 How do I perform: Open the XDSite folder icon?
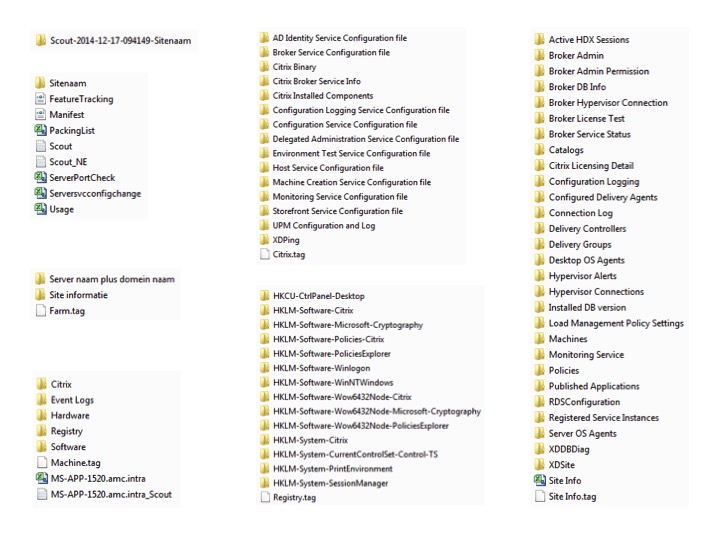(x=540, y=465)
